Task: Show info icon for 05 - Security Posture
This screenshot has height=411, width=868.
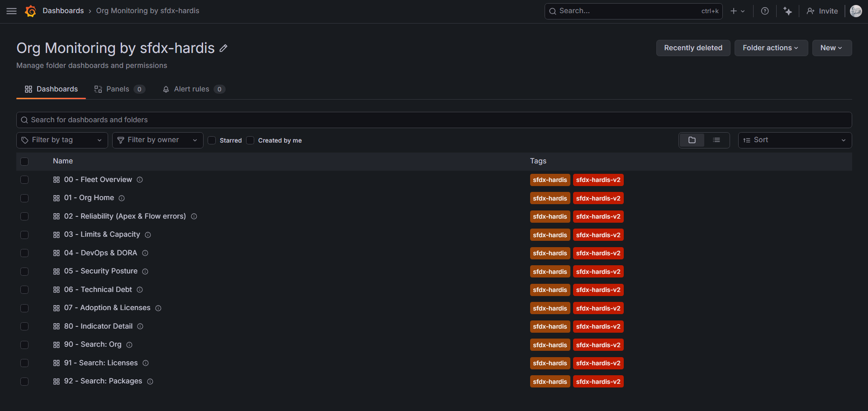Action: pyautogui.click(x=145, y=272)
